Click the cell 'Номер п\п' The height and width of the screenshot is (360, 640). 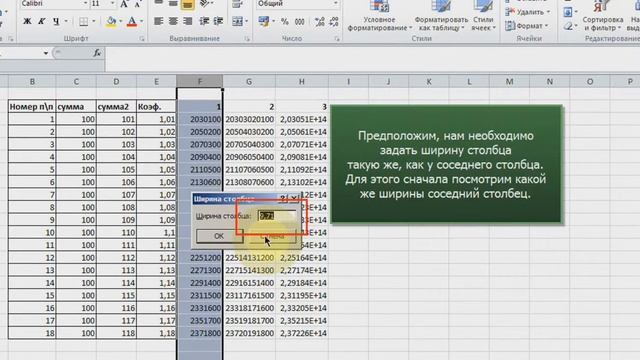click(x=31, y=107)
